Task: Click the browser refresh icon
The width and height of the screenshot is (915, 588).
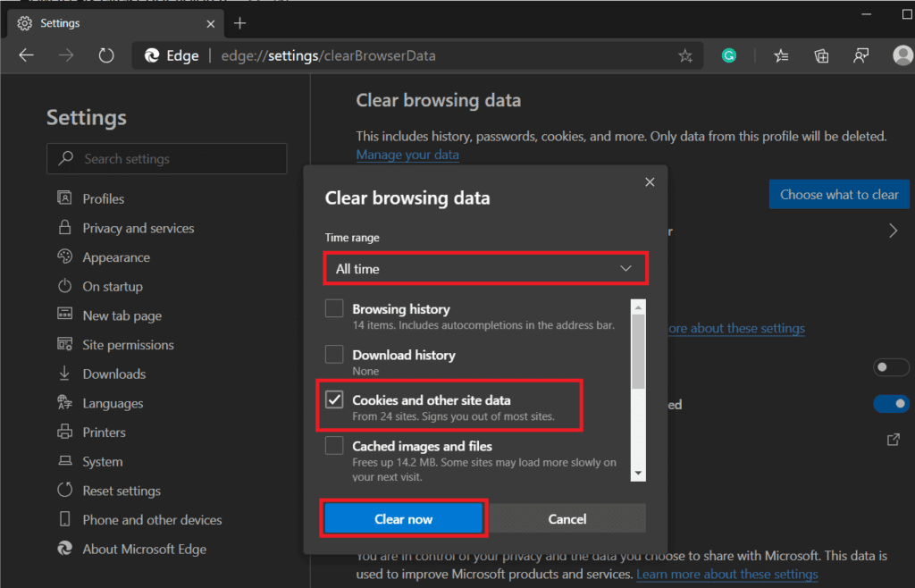Action: tap(106, 55)
